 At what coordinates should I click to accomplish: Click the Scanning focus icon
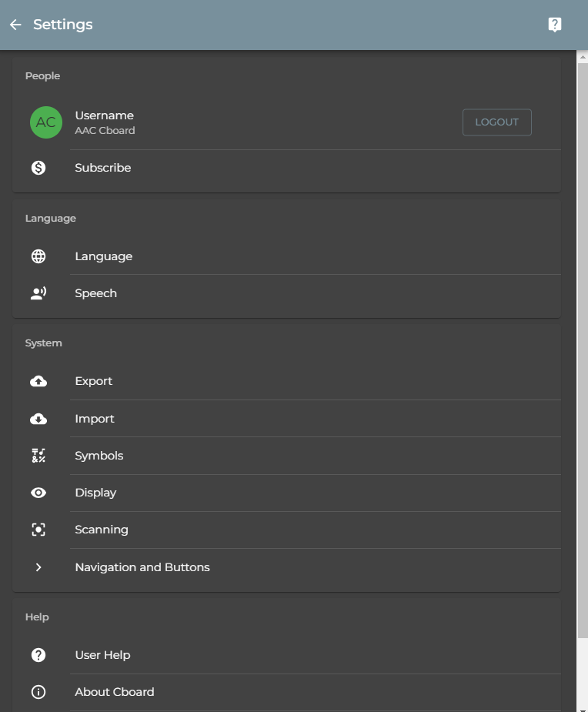point(38,529)
